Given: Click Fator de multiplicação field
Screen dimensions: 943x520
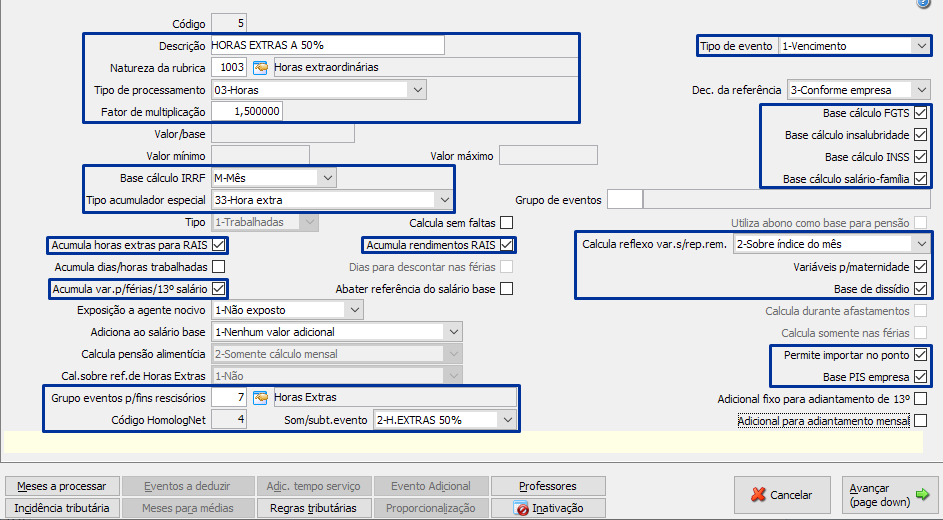Looking at the screenshot, I should 247,111.
